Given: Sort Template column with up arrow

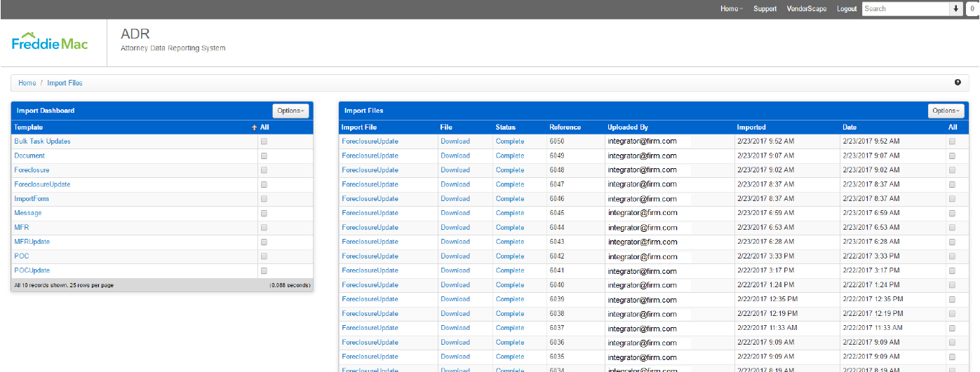Looking at the screenshot, I should pyautogui.click(x=255, y=128).
